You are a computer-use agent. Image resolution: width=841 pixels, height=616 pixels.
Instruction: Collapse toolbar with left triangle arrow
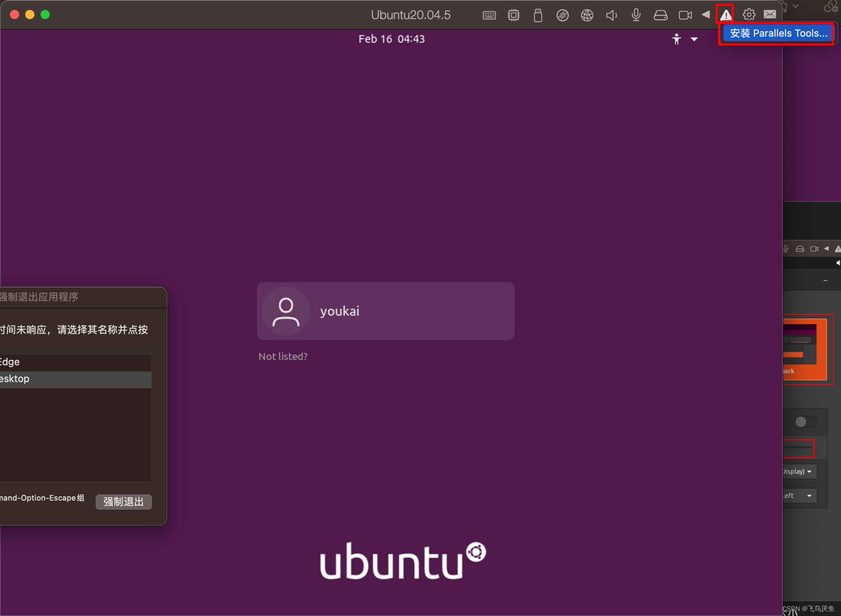pos(706,15)
